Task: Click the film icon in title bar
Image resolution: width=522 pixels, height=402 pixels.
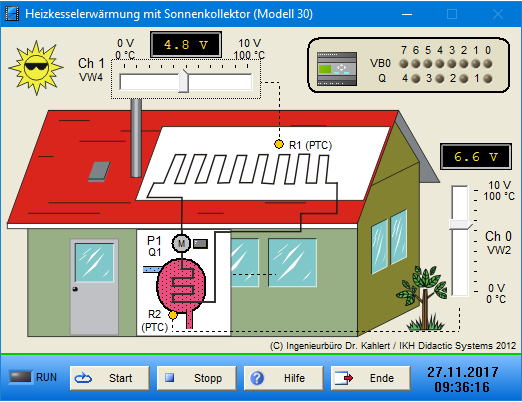Action: [x=12, y=14]
